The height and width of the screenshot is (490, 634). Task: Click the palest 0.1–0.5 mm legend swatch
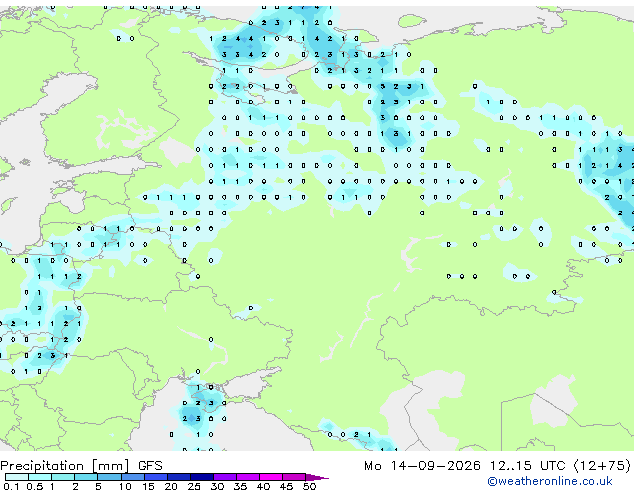(x=17, y=477)
